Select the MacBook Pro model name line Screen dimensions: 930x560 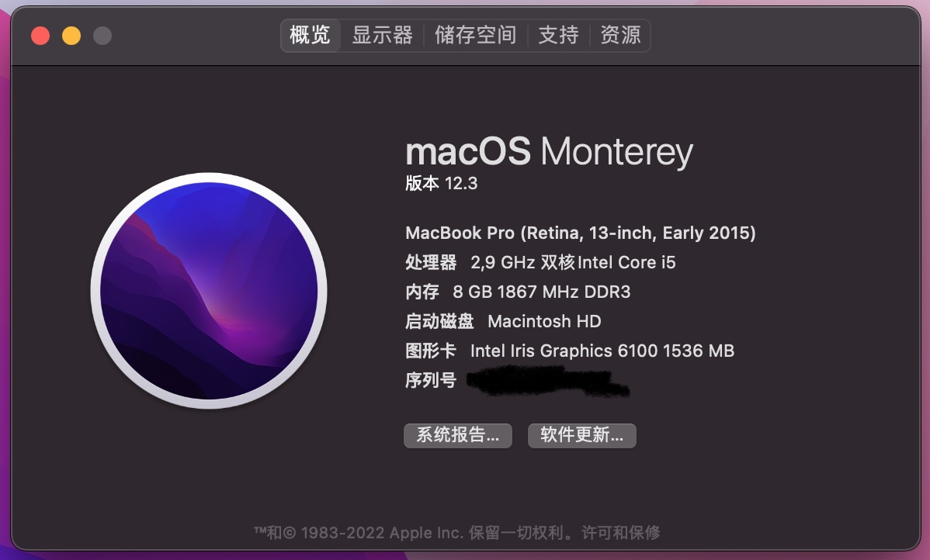580,233
